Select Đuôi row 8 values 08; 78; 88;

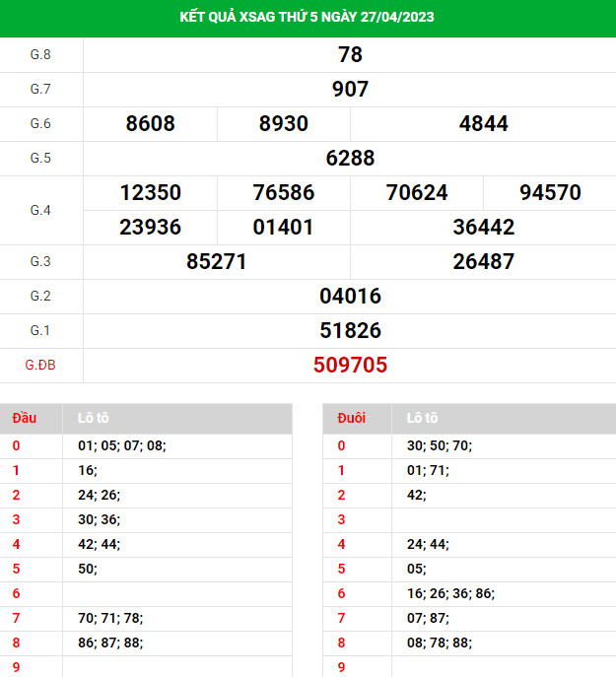(440, 643)
